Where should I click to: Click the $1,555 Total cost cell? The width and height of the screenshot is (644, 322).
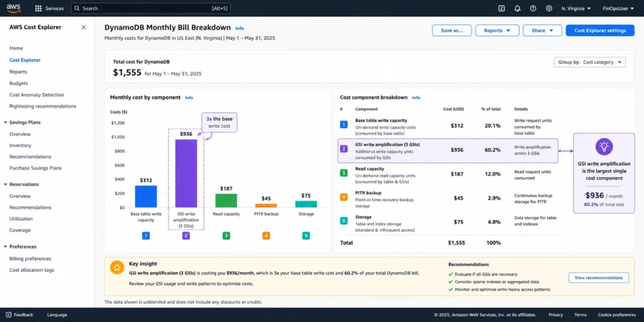tap(457, 243)
